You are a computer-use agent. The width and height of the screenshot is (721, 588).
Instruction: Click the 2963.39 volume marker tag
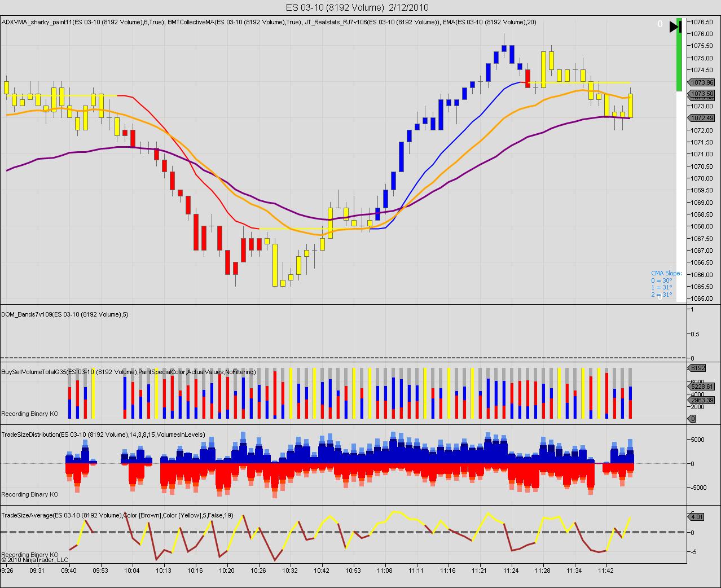pos(702,400)
